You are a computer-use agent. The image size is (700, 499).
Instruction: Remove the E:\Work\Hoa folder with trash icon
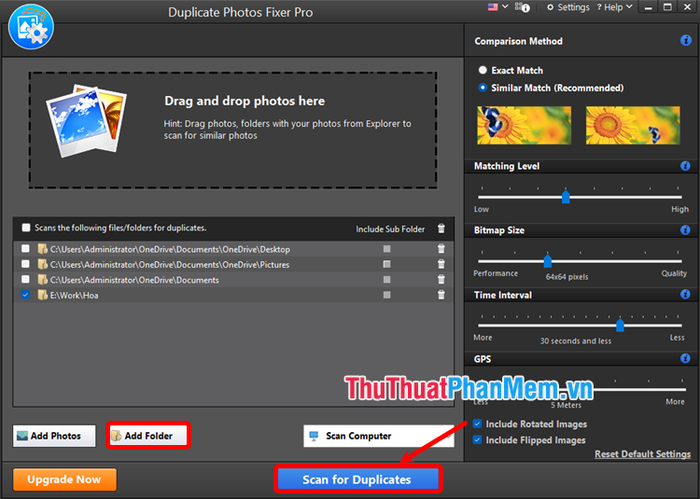point(441,295)
